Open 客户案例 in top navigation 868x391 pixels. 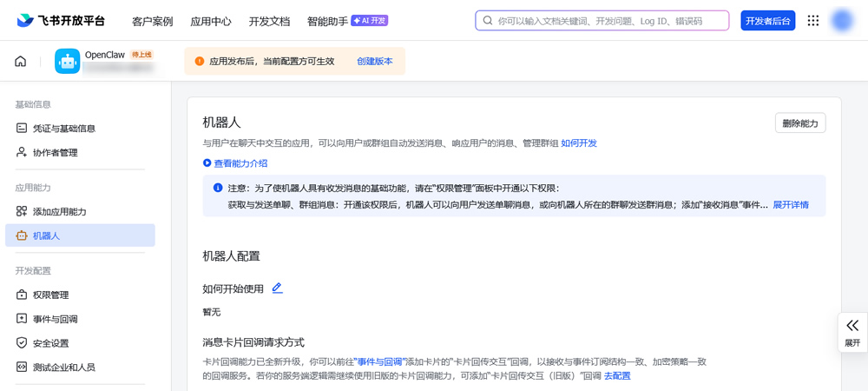[x=152, y=21]
